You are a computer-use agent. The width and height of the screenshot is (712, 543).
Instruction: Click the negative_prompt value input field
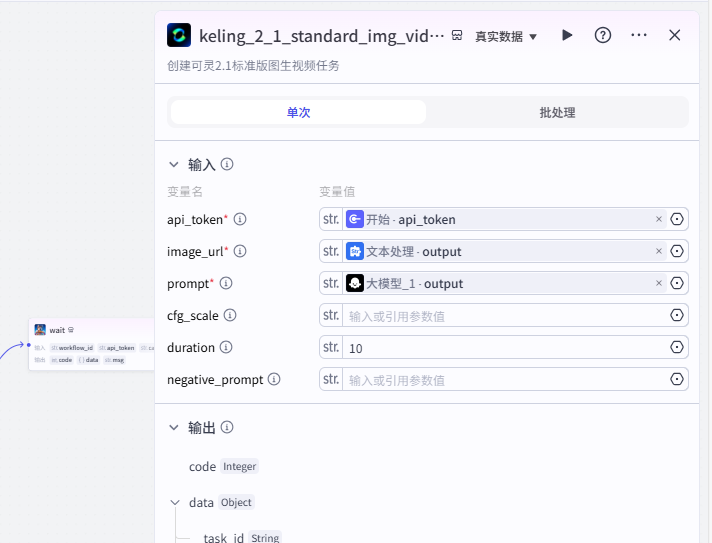[505, 380]
